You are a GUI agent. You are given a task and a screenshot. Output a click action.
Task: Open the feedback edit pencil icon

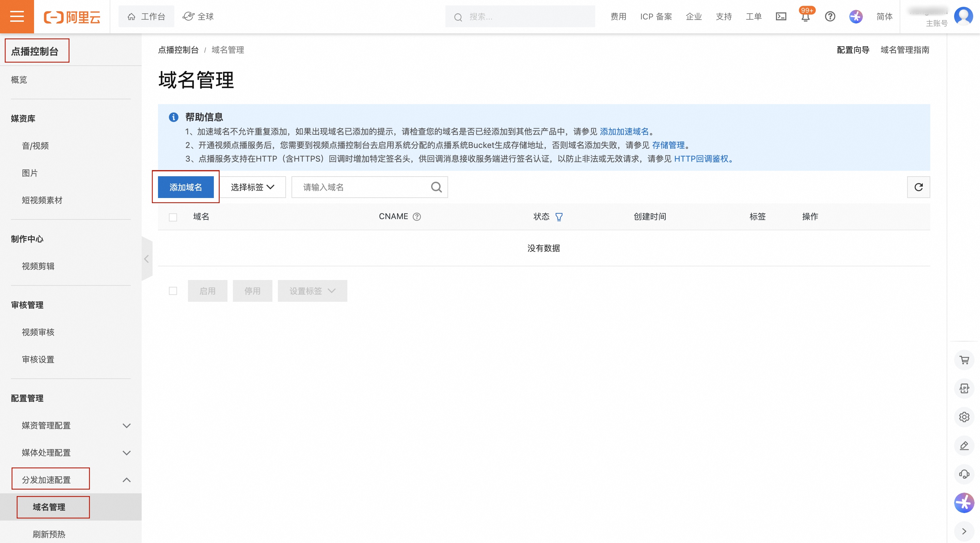(x=964, y=445)
